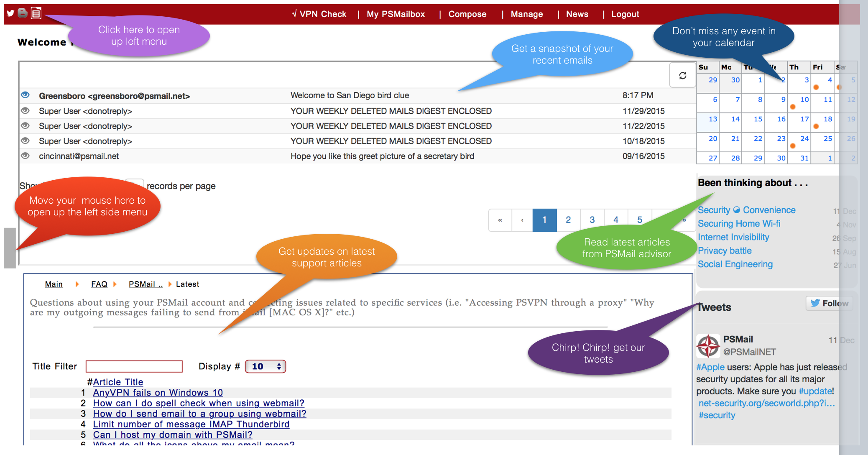Toggle eye icon for 10/18/2015 digest email

26,141
